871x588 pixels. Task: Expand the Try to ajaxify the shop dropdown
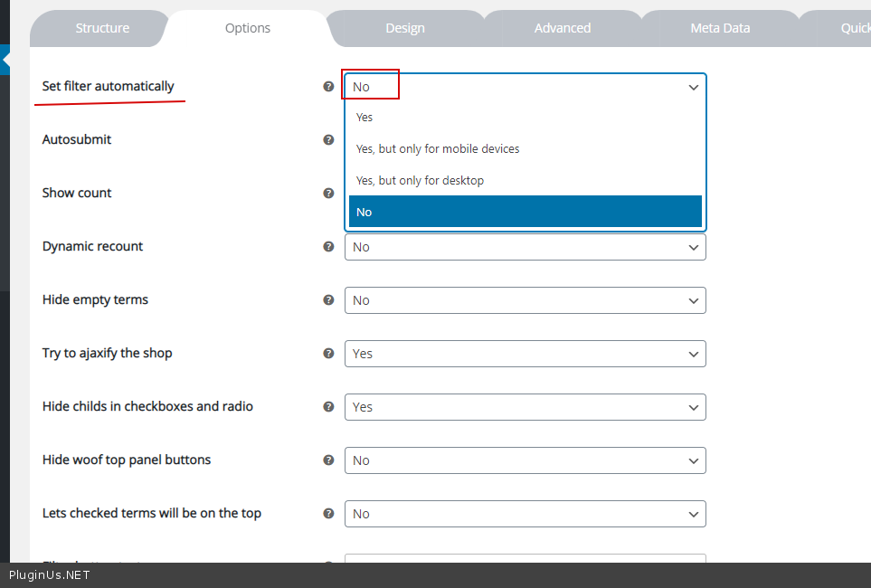click(525, 354)
